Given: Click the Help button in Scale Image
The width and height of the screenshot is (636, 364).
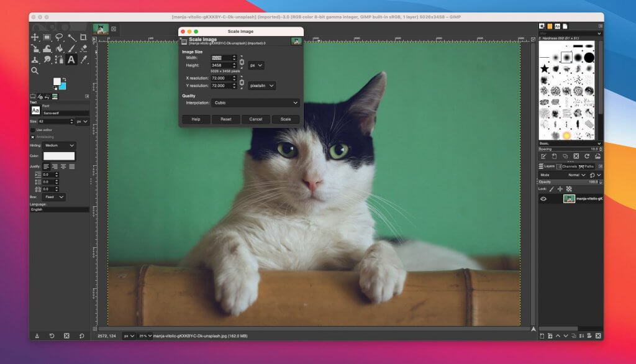Looking at the screenshot, I should pos(196,119).
